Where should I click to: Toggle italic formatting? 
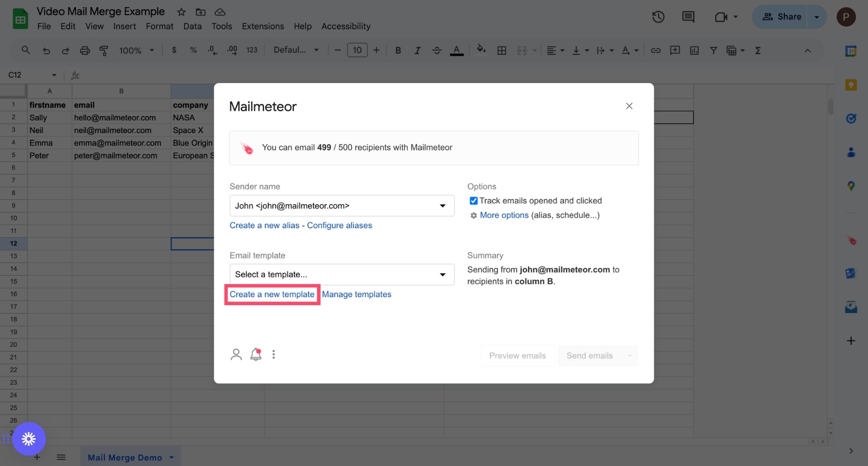click(x=417, y=50)
